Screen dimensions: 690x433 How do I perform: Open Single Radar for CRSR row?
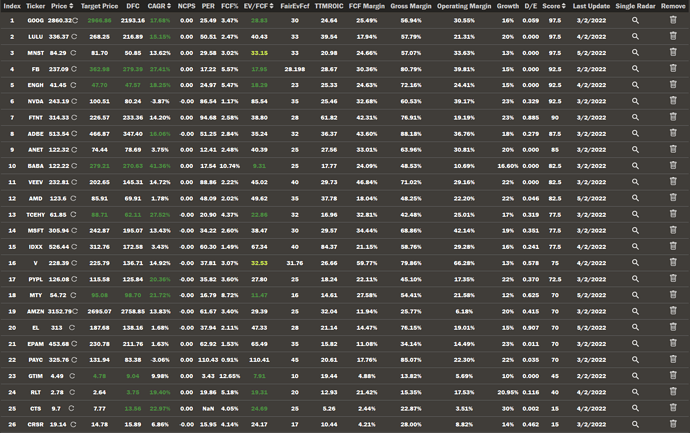pos(635,424)
